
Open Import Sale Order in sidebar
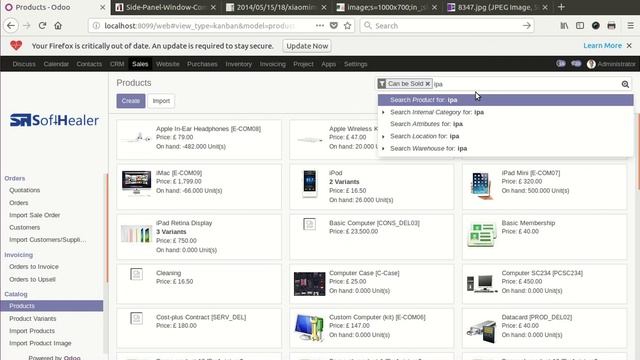[x=35, y=215]
